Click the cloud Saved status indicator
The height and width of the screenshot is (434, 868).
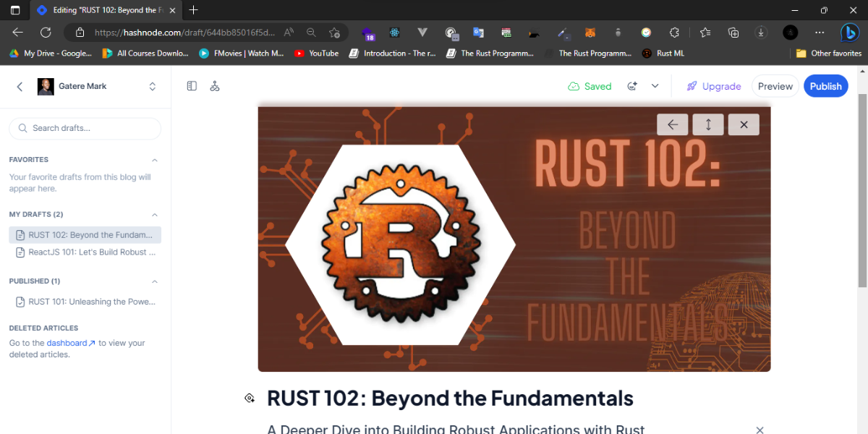point(590,86)
